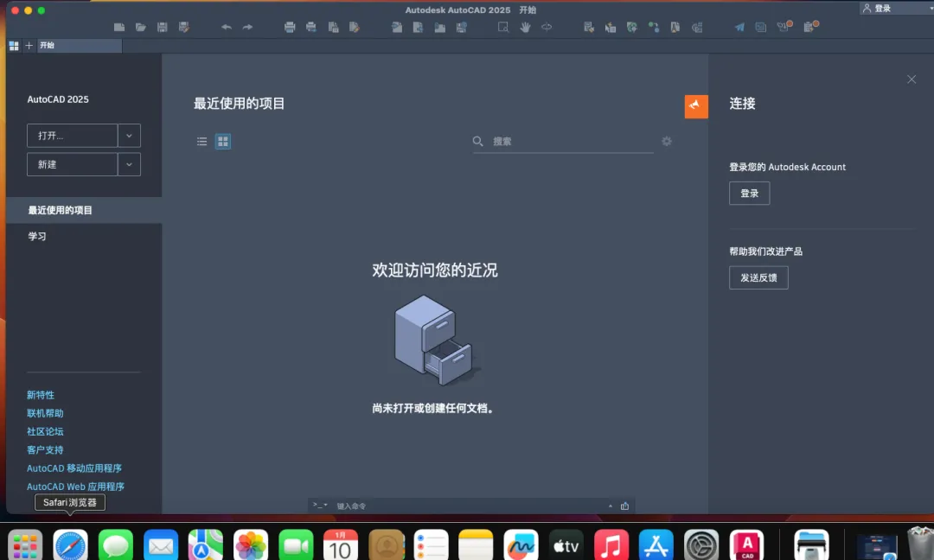Open the 客户支持 link
Screen dimensions: 934x560
point(45,450)
